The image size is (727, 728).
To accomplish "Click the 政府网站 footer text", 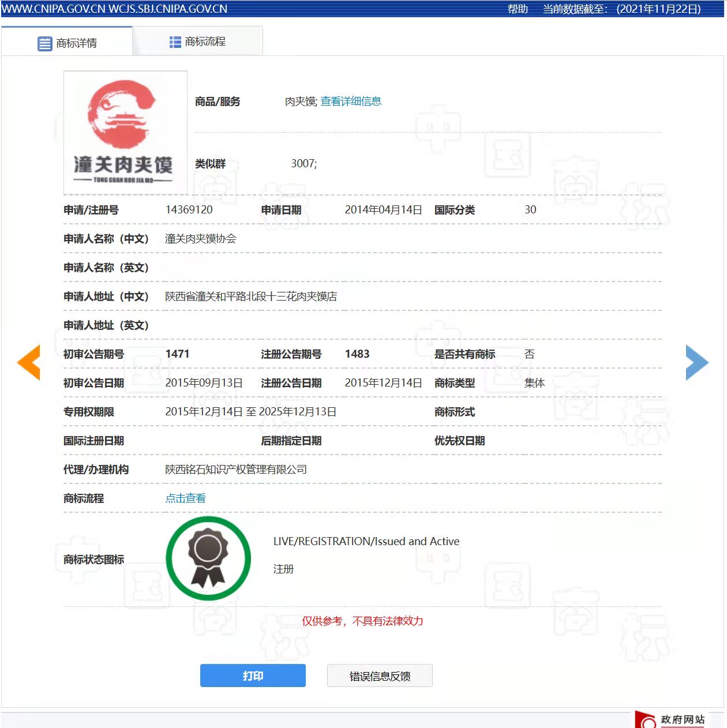I will point(683,719).
